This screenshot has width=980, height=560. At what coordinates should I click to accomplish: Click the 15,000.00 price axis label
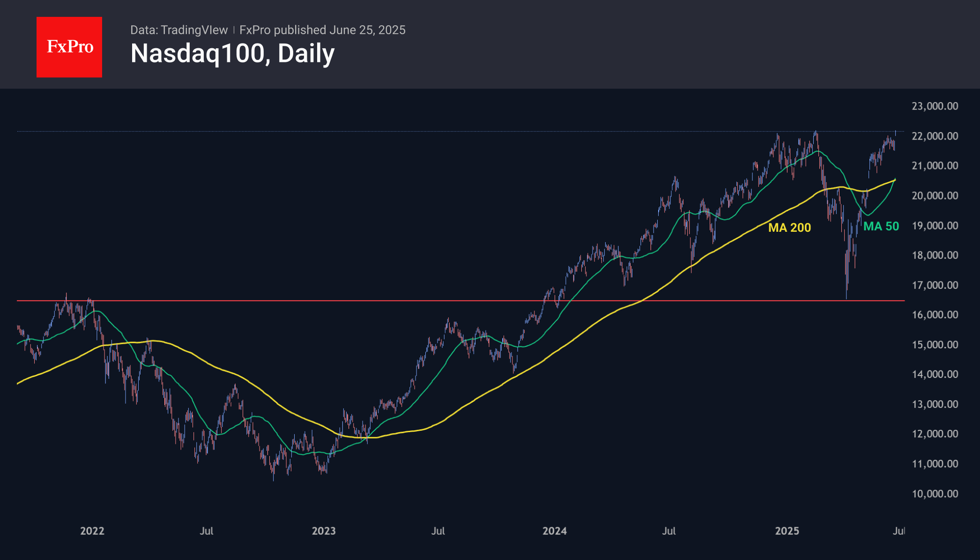(935, 345)
